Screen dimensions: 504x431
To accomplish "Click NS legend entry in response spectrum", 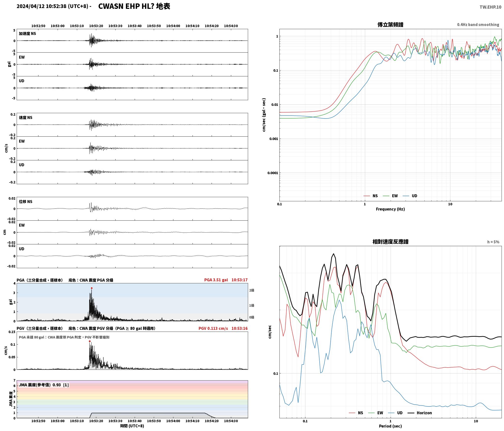I will pos(356,413).
